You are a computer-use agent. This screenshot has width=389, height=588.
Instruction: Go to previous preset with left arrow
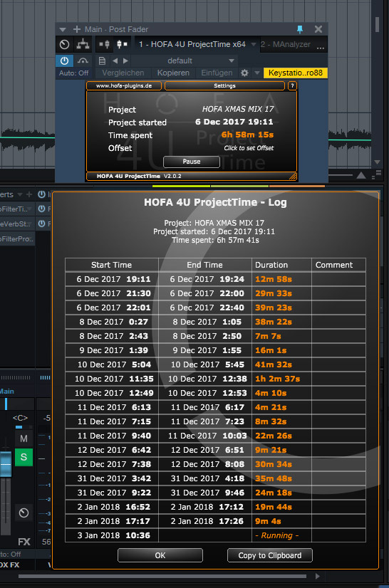coord(115,61)
